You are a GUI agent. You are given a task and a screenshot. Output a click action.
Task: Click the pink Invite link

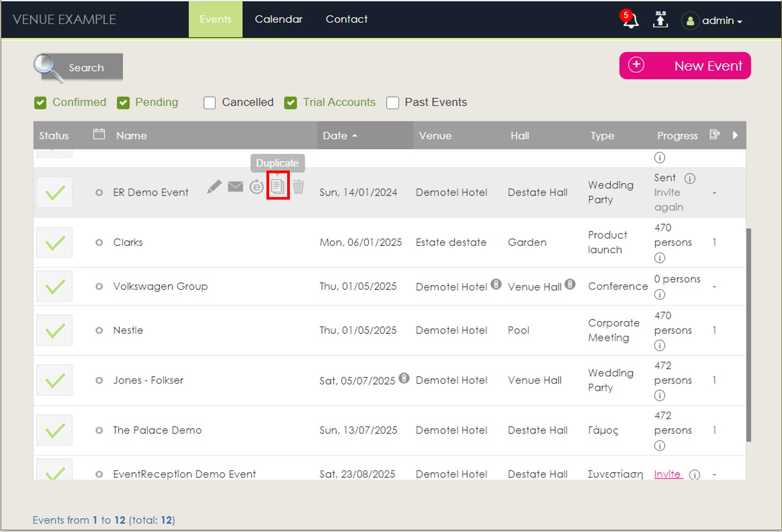pyautogui.click(x=669, y=474)
